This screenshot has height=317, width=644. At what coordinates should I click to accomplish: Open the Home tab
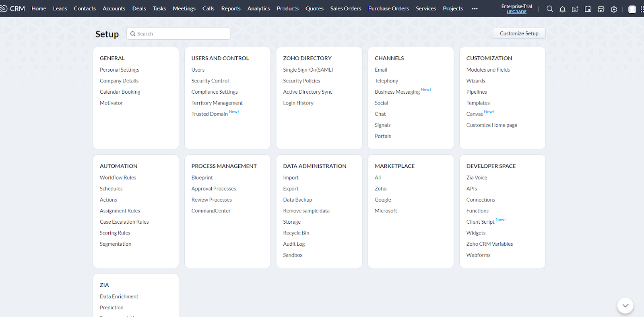(x=39, y=8)
